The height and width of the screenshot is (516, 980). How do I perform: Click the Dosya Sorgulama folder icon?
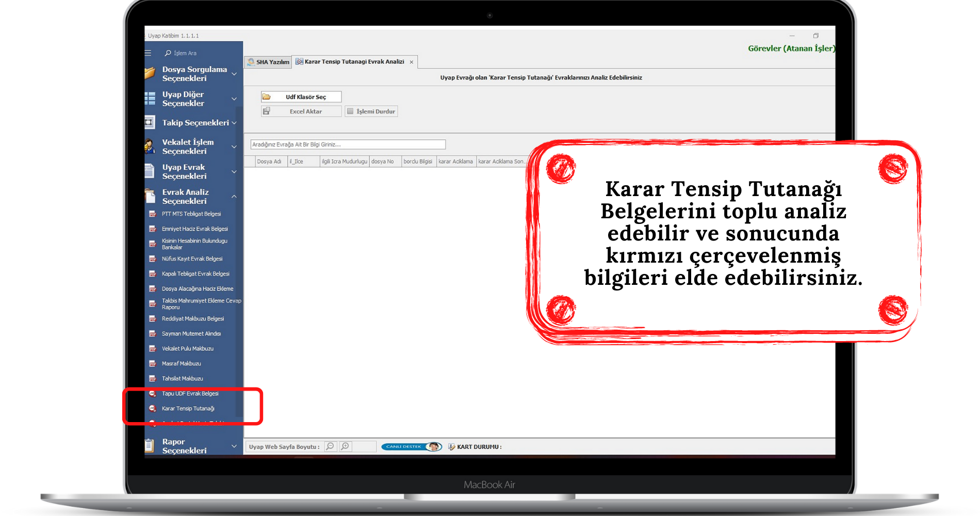pyautogui.click(x=150, y=73)
